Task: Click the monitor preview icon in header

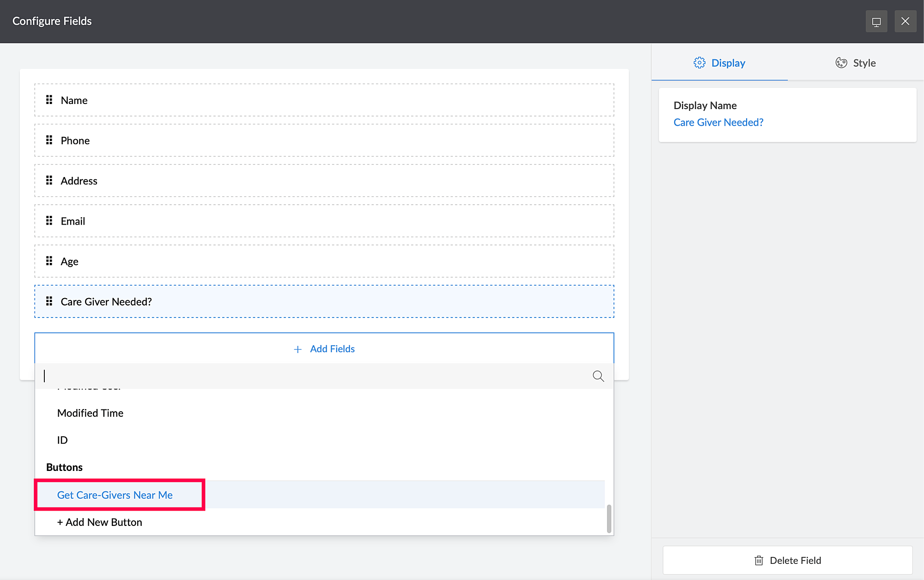Action: [876, 21]
